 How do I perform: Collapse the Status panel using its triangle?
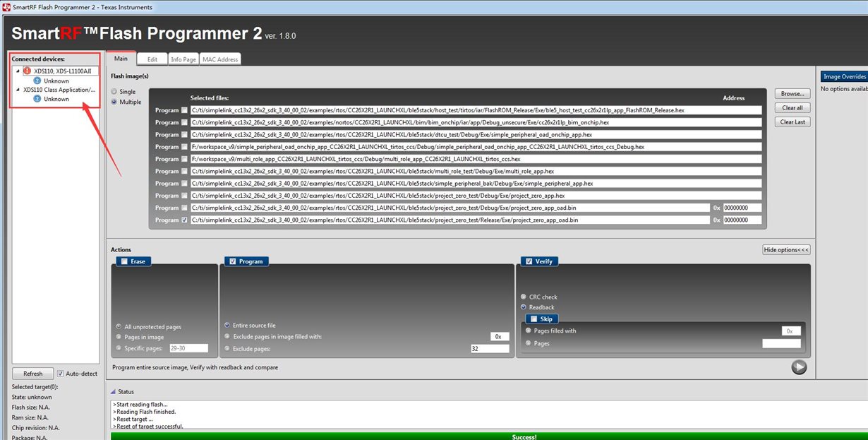click(x=113, y=392)
